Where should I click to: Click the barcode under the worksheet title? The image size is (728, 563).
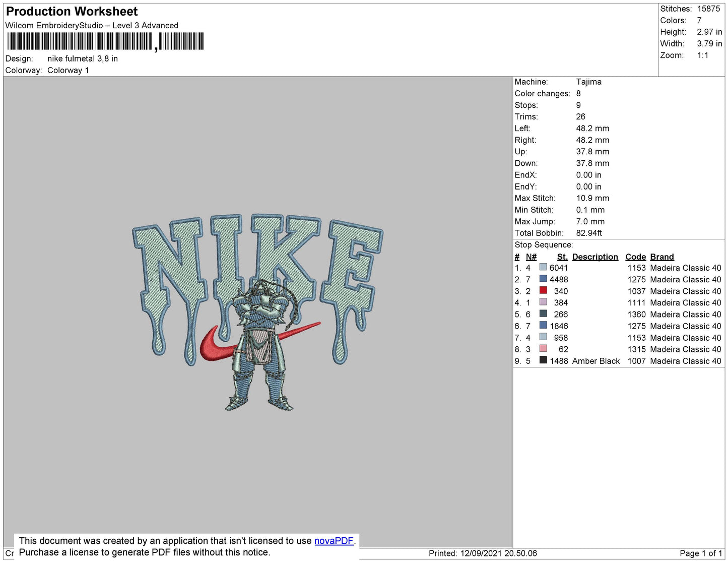(106, 41)
